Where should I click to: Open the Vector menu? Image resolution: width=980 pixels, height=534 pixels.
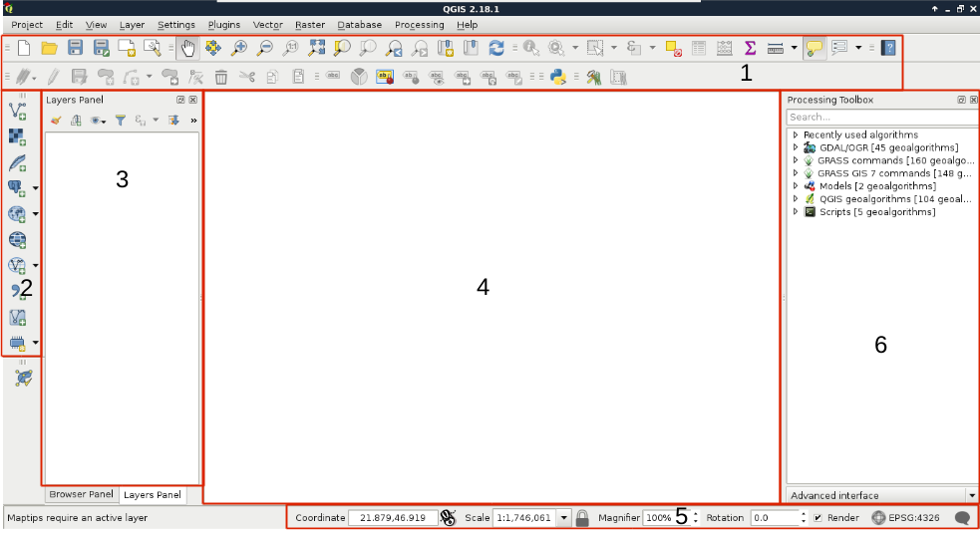point(267,24)
